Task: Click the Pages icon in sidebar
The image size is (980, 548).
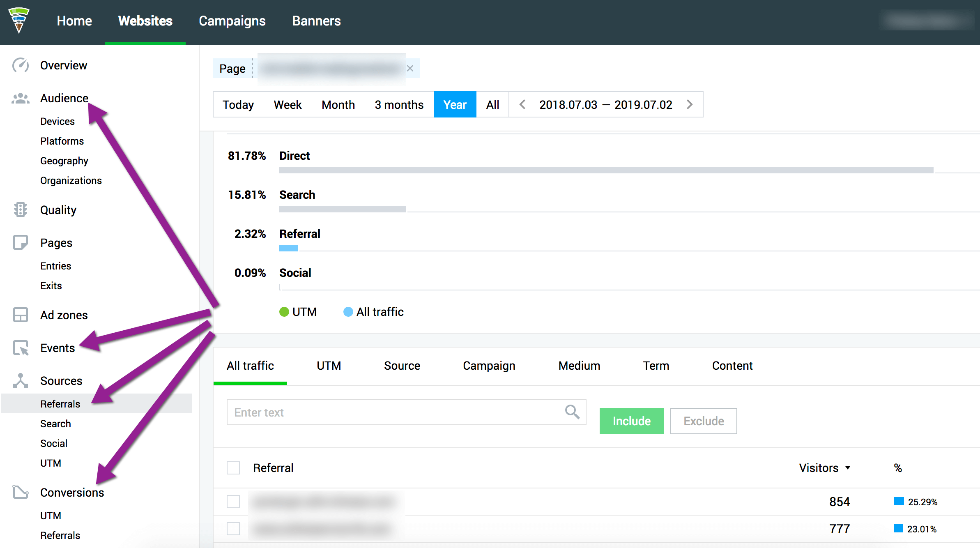Action: pyautogui.click(x=20, y=242)
